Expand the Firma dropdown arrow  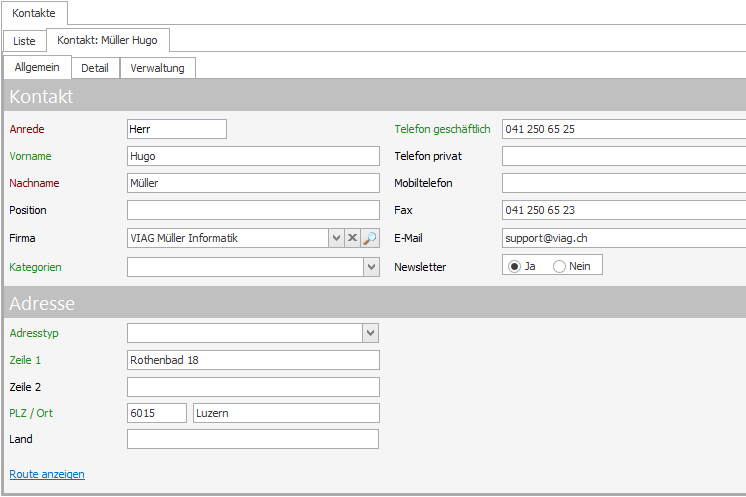(336, 238)
